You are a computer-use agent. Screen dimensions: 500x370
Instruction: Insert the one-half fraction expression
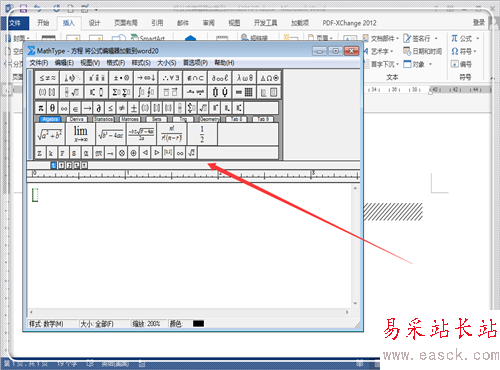coord(202,134)
